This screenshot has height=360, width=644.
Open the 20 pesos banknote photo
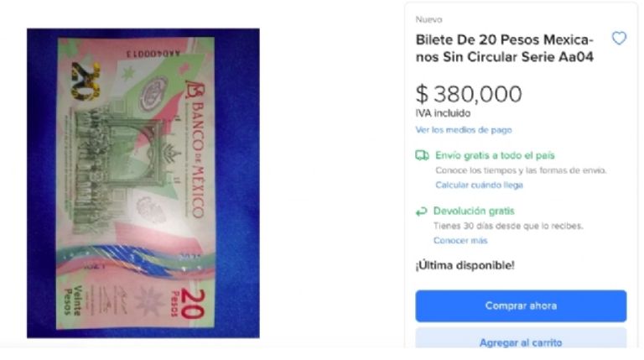pyautogui.click(x=143, y=183)
